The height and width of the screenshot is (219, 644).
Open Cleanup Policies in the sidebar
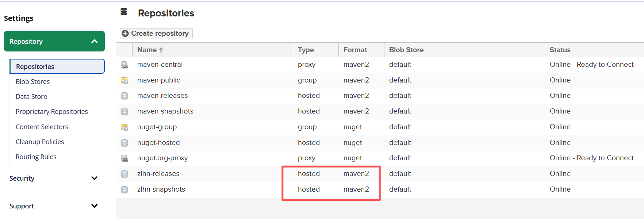(40, 142)
